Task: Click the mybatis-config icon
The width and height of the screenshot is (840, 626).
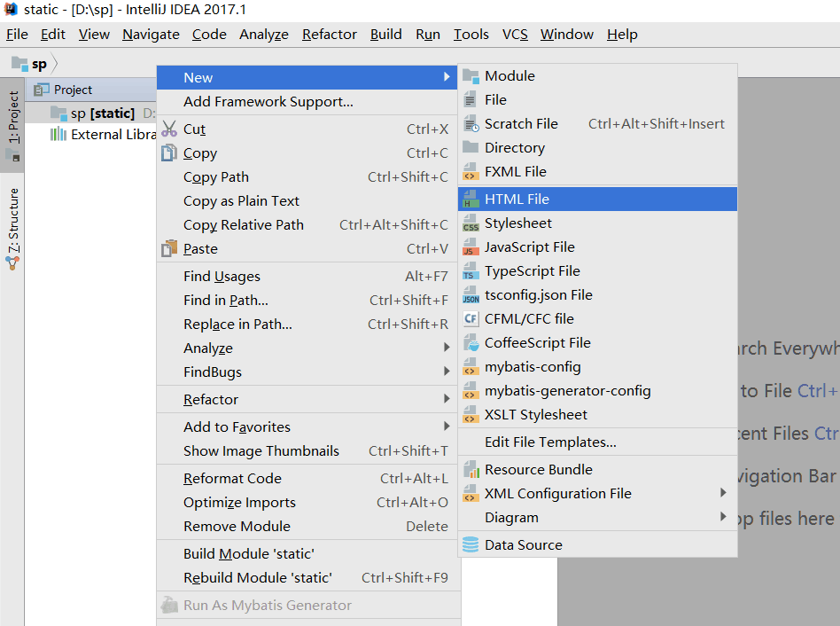Action: 471,367
